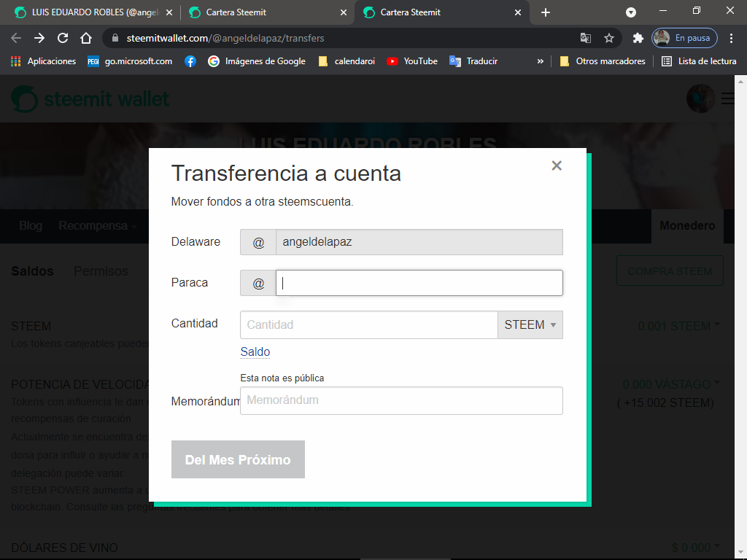Screen dimensions: 747x560
Task: Click the Paraca recipient input field
Action: coord(419,283)
